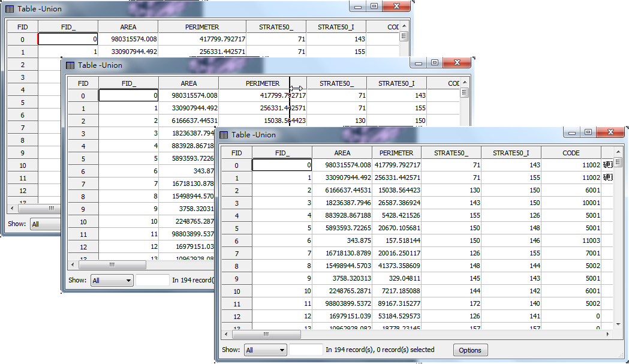629x364 pixels.
Task: Select STRATE50_I column header in middle table
Action: (396, 83)
